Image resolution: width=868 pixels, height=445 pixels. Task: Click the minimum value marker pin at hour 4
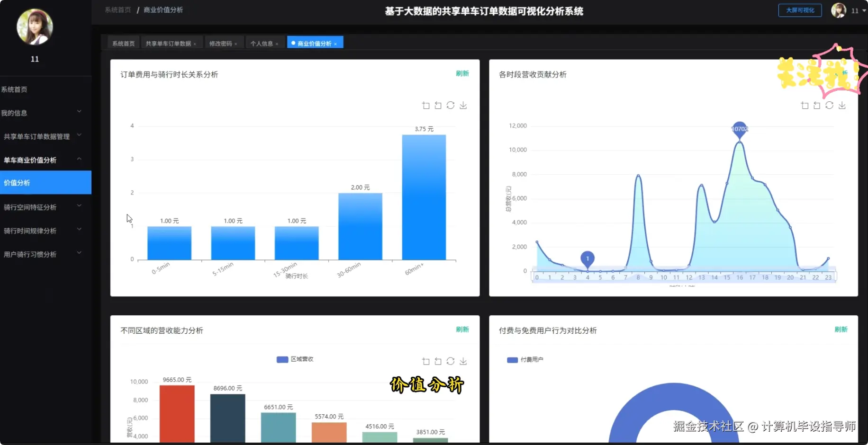(588, 259)
